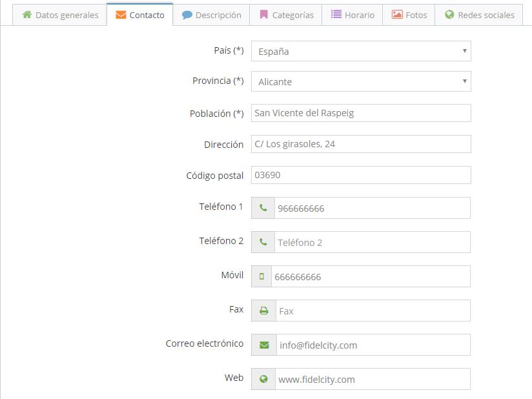
Task: Click the Web URL input field
Action: point(373,379)
